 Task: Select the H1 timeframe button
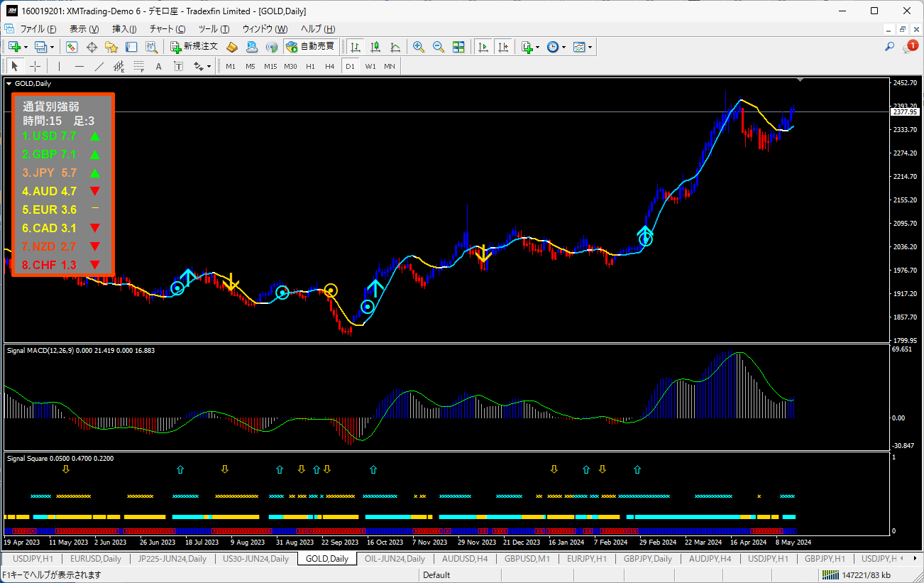click(x=310, y=66)
